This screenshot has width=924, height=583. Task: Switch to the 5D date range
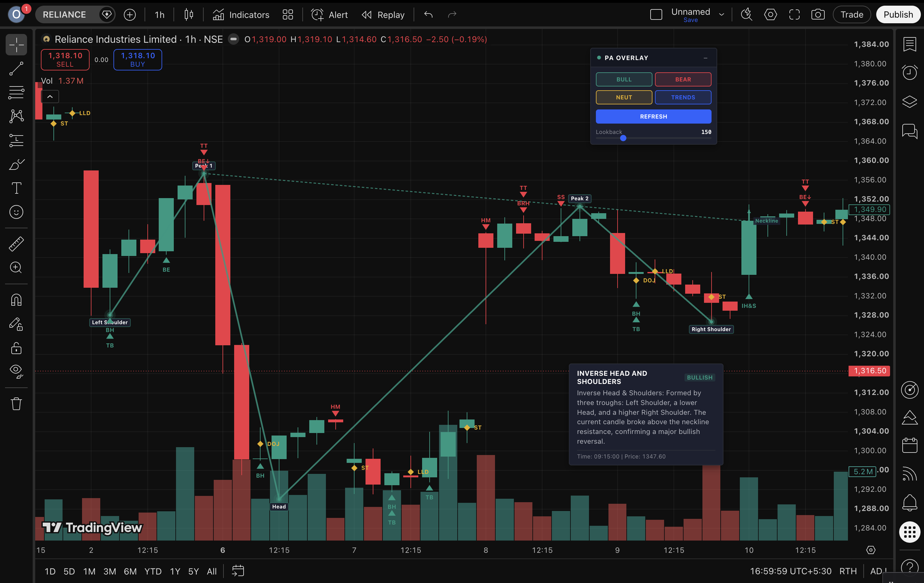point(69,571)
